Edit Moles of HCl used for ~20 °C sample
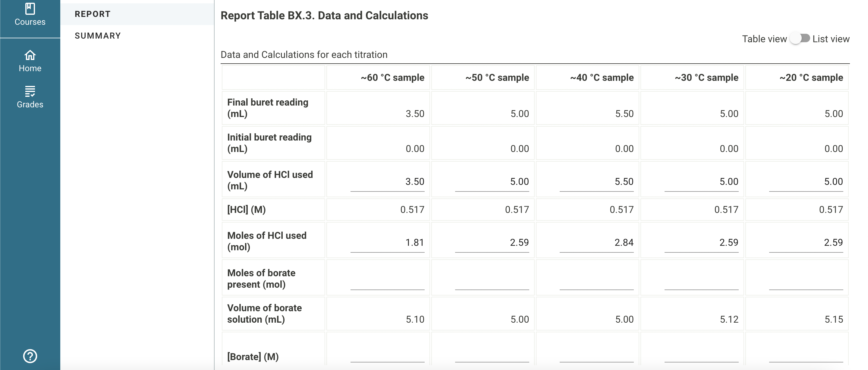This screenshot has width=868, height=370. tap(806, 243)
